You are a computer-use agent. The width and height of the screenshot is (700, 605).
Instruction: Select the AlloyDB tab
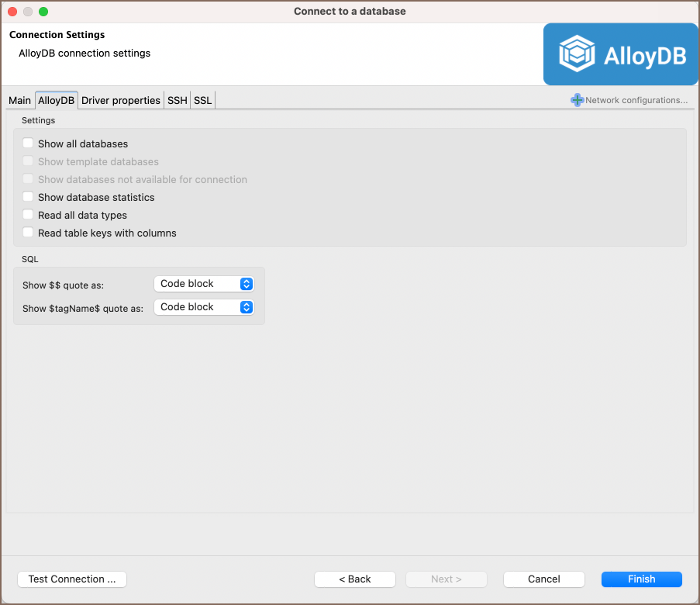pos(57,100)
